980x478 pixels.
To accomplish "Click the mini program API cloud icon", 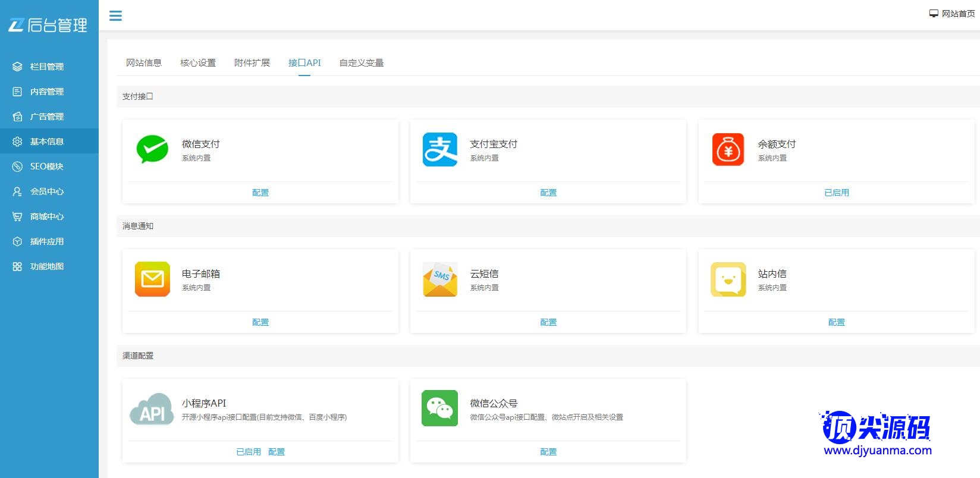I will click(152, 408).
